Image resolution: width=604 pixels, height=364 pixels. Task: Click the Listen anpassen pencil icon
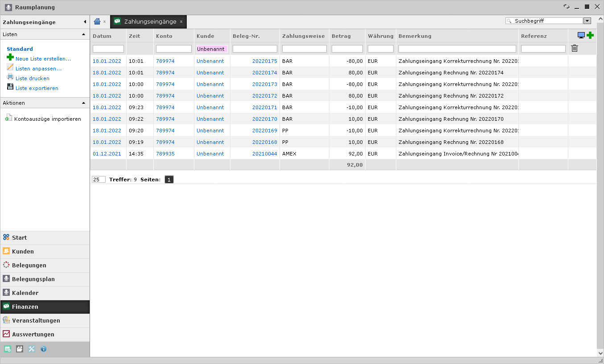10,67
